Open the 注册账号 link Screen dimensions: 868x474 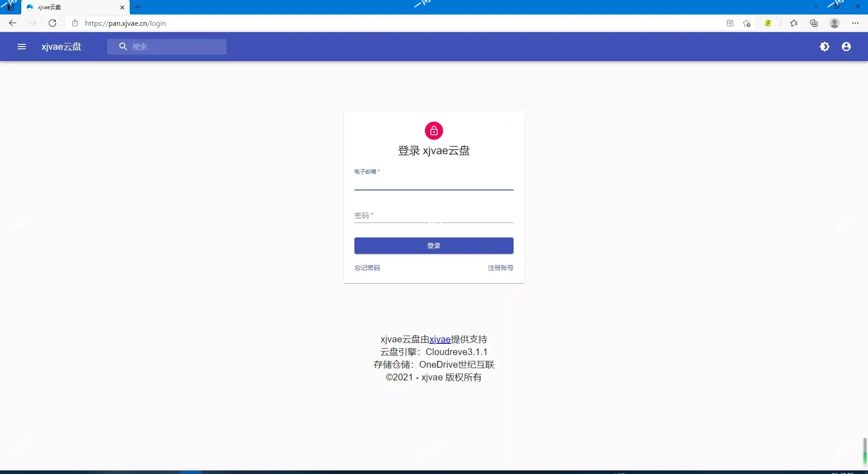[500, 268]
